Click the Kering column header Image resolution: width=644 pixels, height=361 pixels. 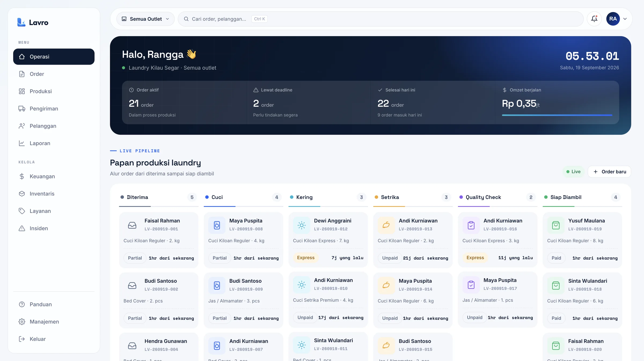click(328, 197)
